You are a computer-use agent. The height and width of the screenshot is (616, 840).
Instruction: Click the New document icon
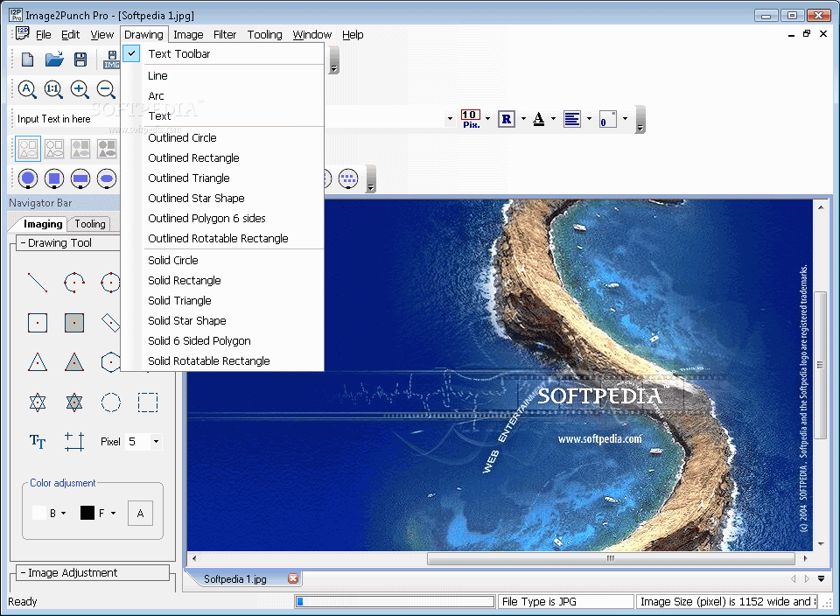tap(27, 59)
